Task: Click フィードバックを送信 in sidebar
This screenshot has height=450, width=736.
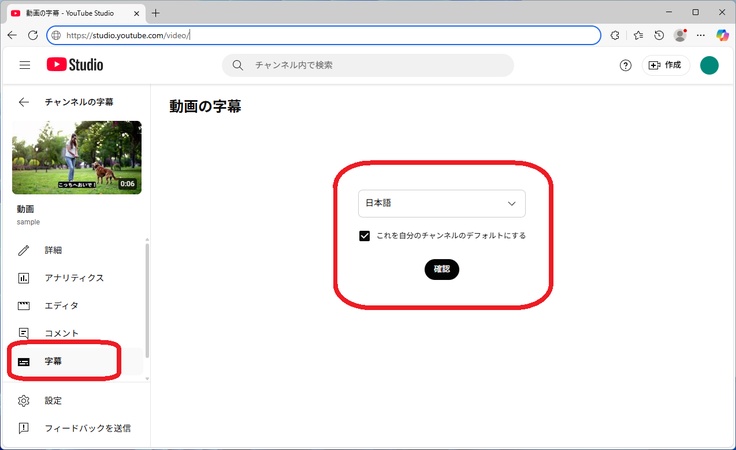Action: click(75, 428)
